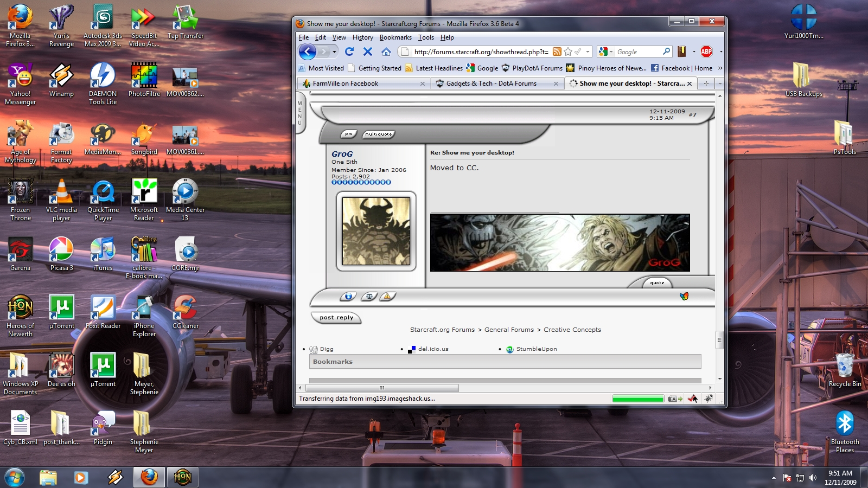Open search engine selector dropdown
The image size is (868, 488).
611,52
